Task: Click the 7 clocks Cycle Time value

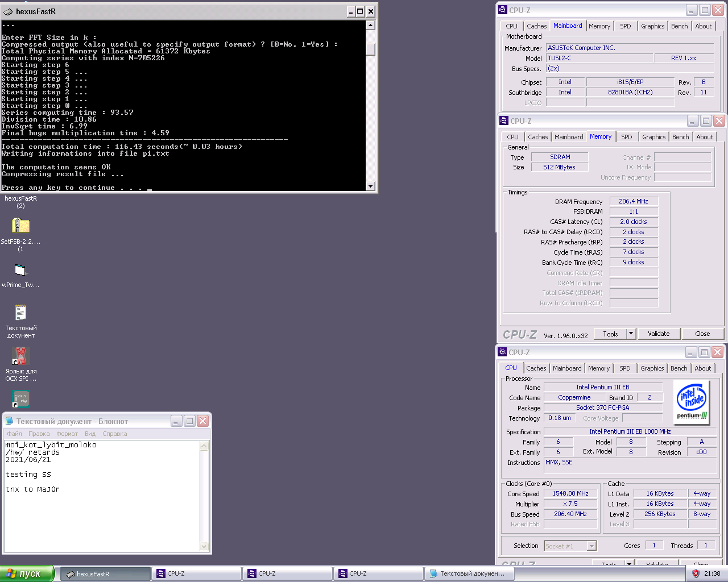Action: [634, 252]
